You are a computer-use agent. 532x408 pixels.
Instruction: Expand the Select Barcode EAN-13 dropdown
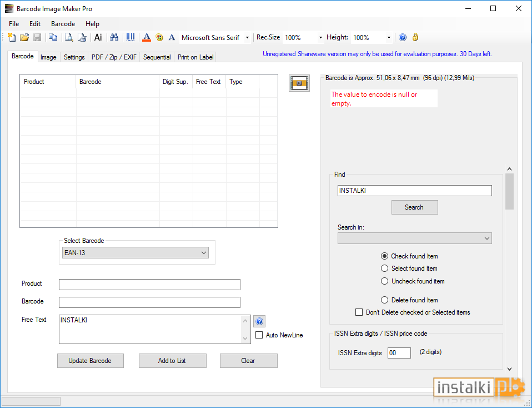pos(135,253)
